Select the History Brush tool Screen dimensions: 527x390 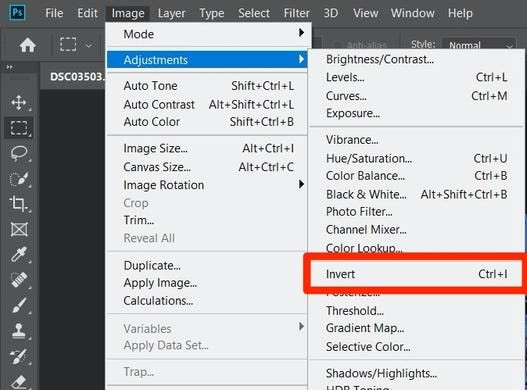[19, 356]
